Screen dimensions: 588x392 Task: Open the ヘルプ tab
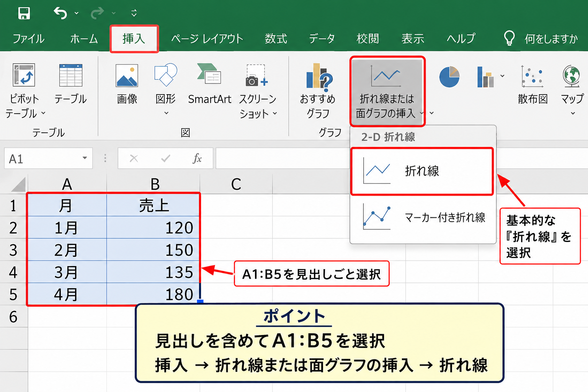pyautogui.click(x=461, y=39)
